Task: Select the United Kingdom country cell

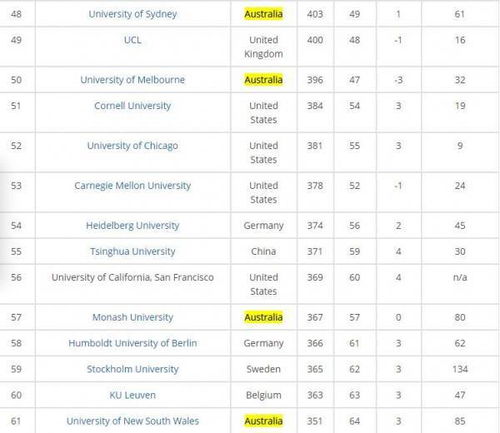Action: click(x=263, y=47)
